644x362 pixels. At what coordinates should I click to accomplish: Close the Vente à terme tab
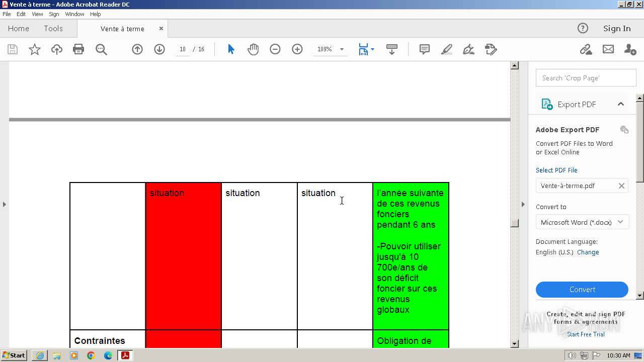point(161,29)
